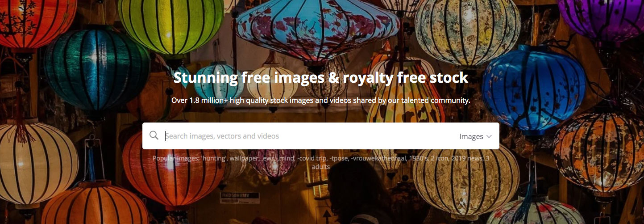Image resolution: width=644 pixels, height=224 pixels.
Task: Click the 1.8 million+ stock images subtitle
Action: point(321,101)
